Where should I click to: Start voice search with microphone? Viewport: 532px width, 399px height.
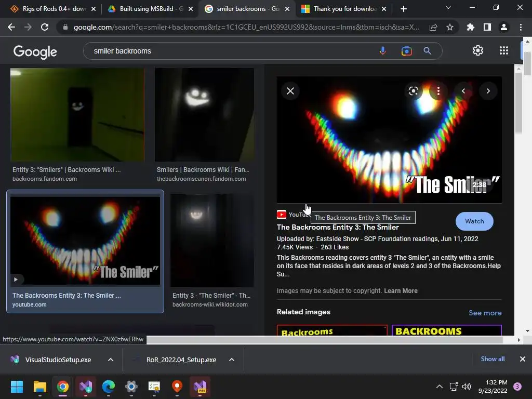(x=383, y=51)
